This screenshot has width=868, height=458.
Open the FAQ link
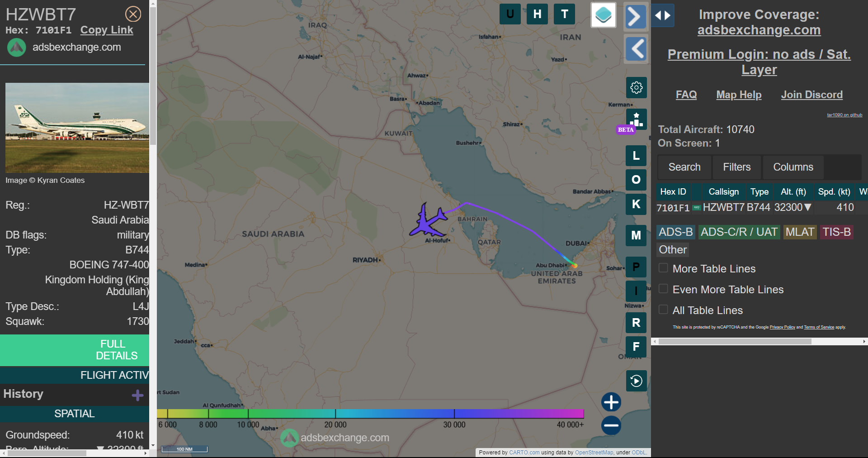pyautogui.click(x=686, y=95)
